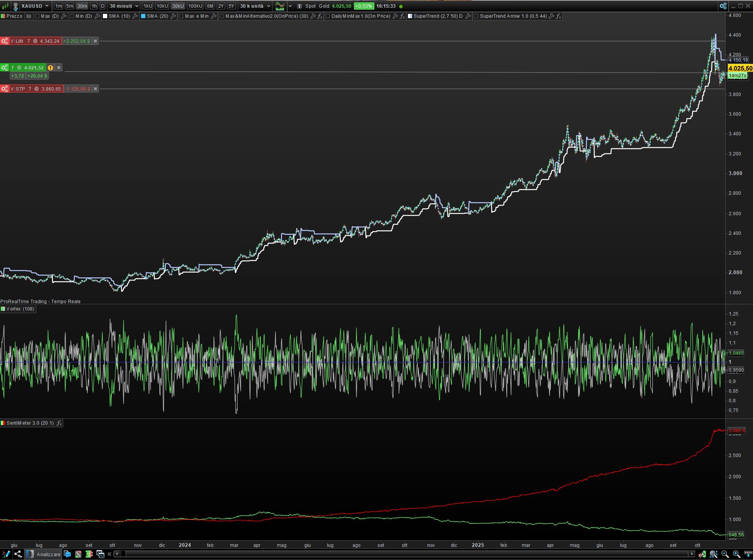Select the 1h timeframe tab
The width and height of the screenshot is (753, 560).
click(x=94, y=6)
